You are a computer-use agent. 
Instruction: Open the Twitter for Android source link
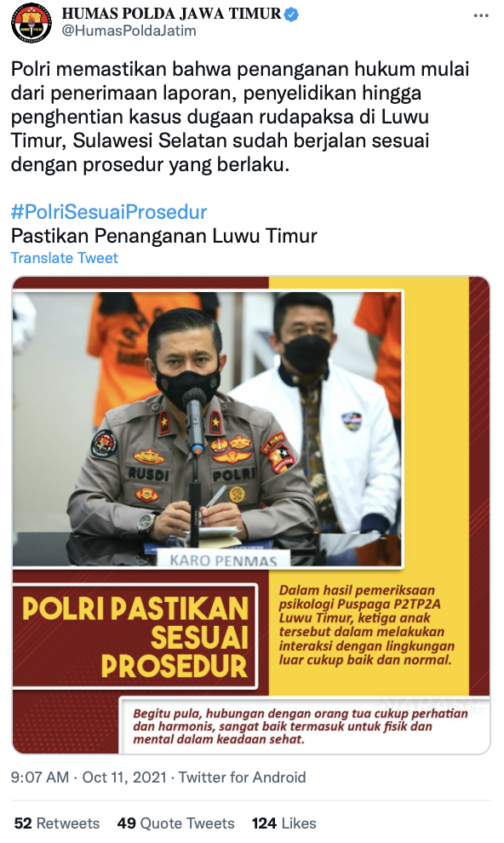point(243,777)
